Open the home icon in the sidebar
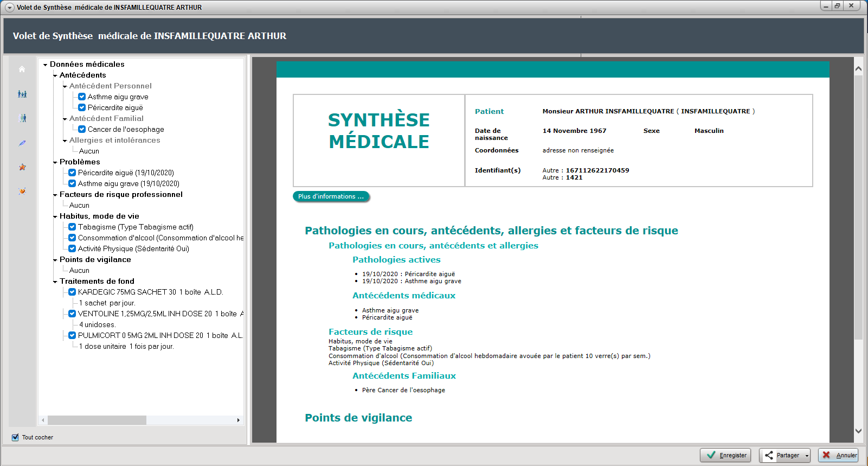The height and width of the screenshot is (466, 868). coord(22,69)
